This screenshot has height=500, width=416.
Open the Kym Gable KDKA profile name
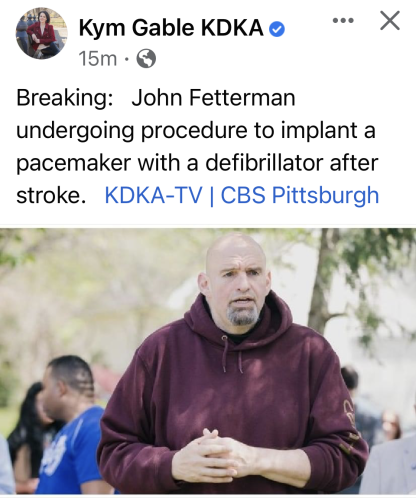171,28
